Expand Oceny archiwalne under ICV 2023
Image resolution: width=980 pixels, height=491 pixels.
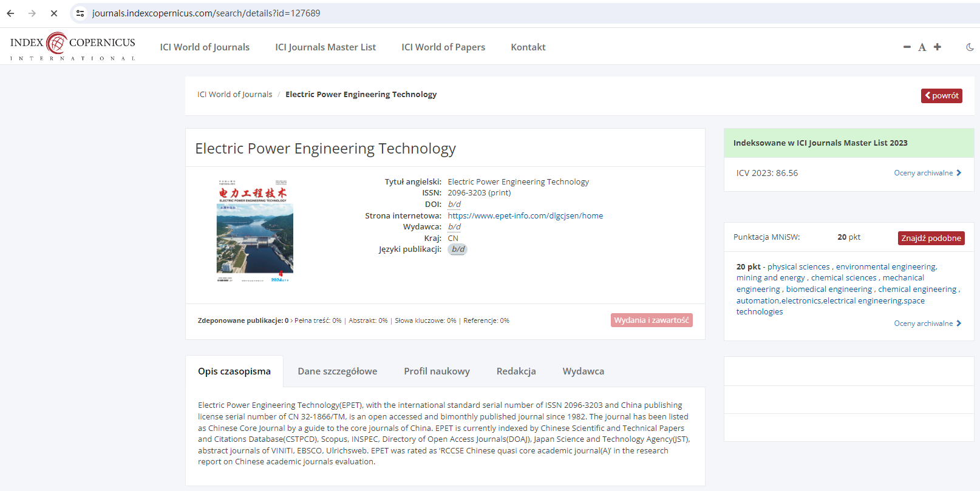pos(927,173)
